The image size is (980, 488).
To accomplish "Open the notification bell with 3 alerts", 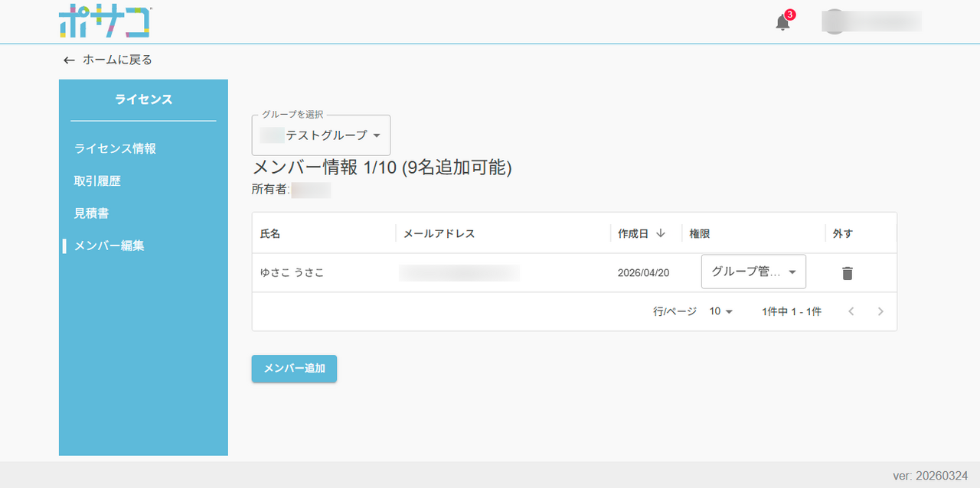I will (x=782, y=21).
